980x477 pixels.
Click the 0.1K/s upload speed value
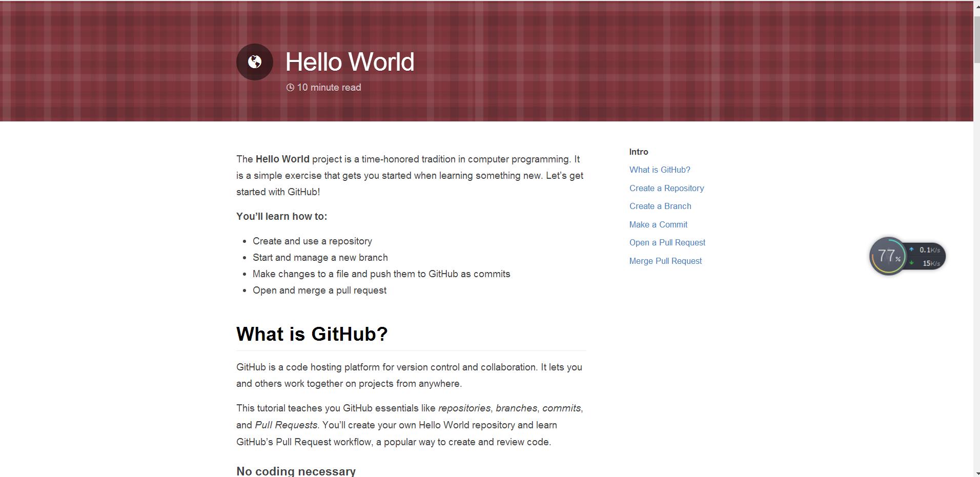[x=929, y=250]
